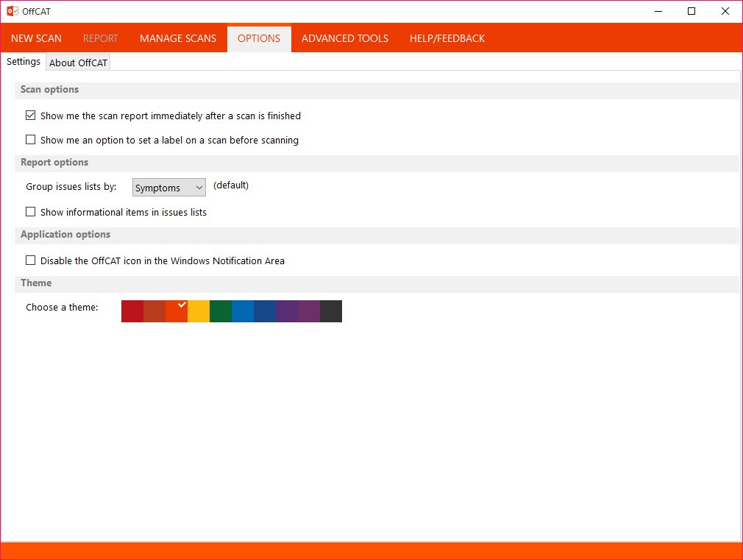Select the bright blue theme swatch
The image size is (743, 560).
coord(243,311)
